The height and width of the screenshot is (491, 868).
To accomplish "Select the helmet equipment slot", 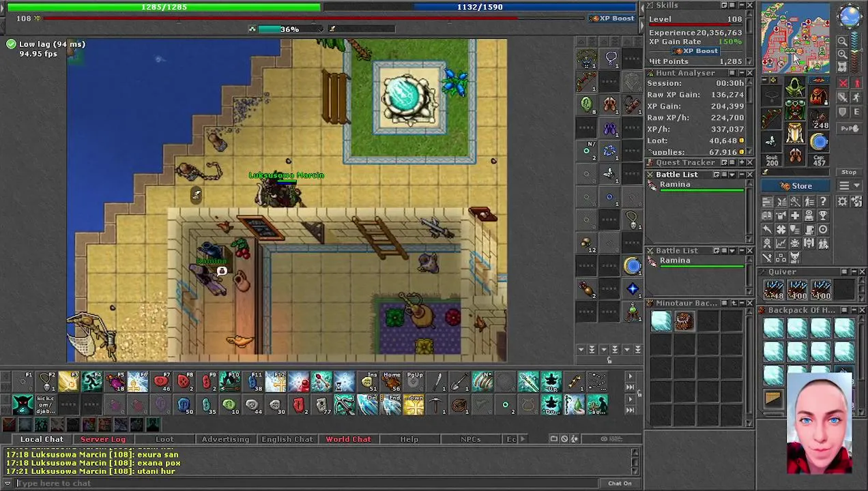I will pos(795,87).
